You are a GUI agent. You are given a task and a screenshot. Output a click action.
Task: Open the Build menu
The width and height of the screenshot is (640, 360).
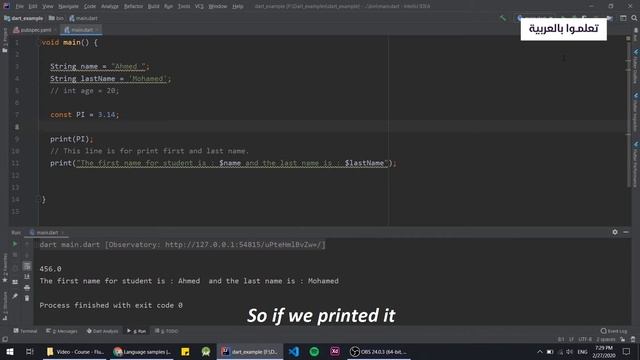coord(153,6)
